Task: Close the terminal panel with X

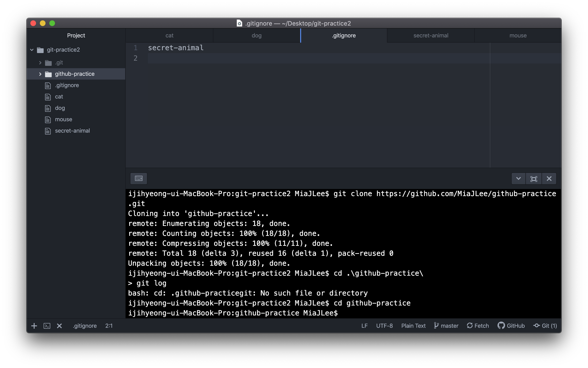Action: 549,179
